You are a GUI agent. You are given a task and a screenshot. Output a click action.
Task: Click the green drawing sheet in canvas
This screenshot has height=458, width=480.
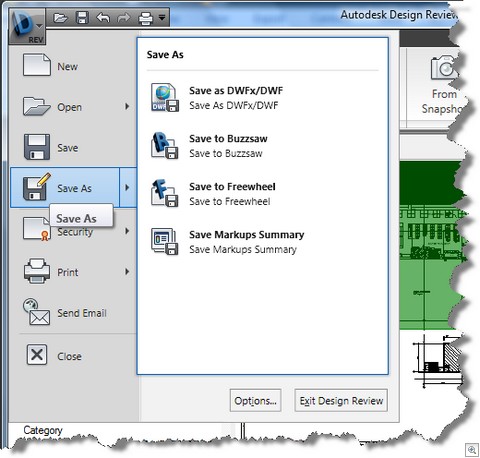[433, 245]
